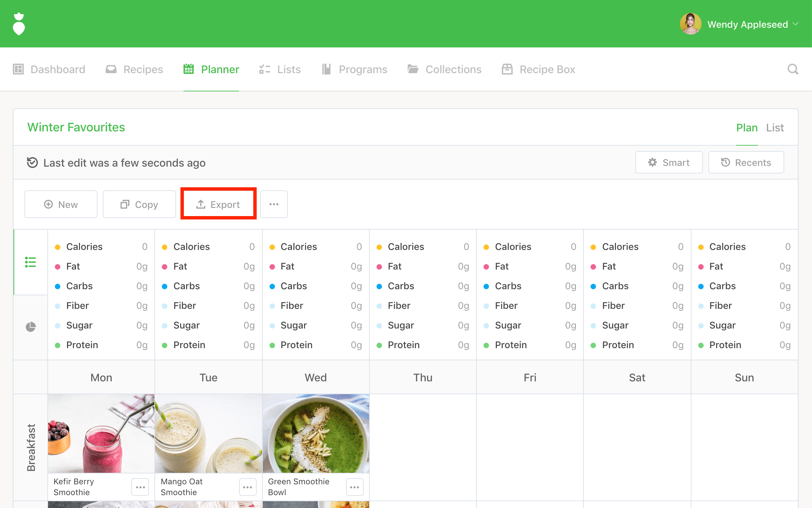The image size is (812, 508).
Task: Open the toolbar more options ellipsis button
Action: coord(274,204)
